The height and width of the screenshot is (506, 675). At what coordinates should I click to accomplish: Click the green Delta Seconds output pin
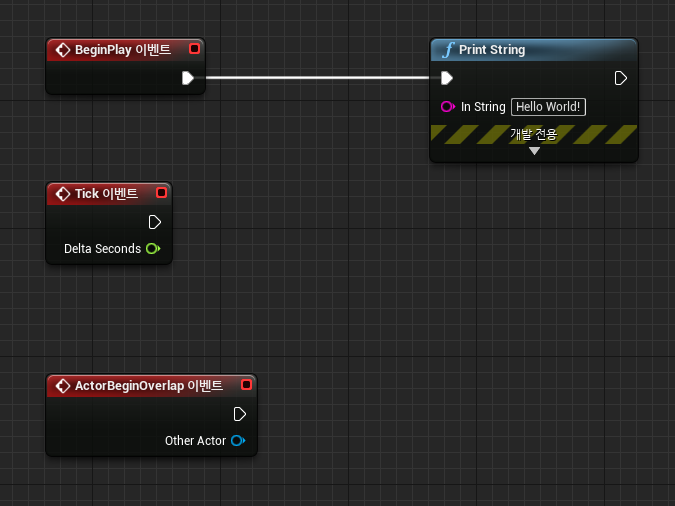point(153,249)
